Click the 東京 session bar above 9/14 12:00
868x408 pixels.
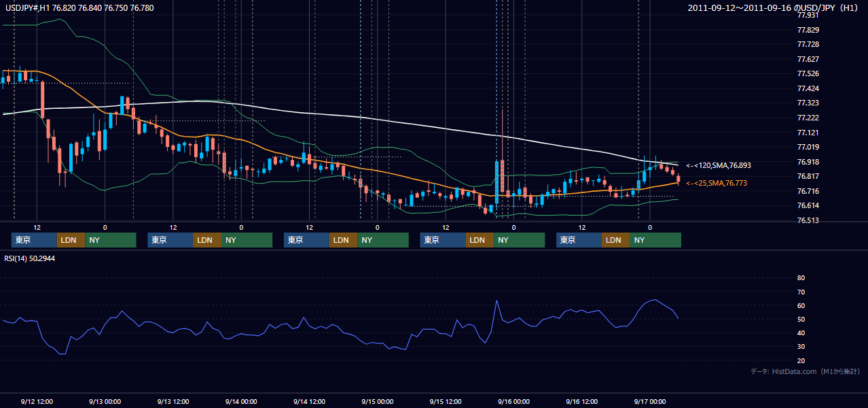coord(307,240)
